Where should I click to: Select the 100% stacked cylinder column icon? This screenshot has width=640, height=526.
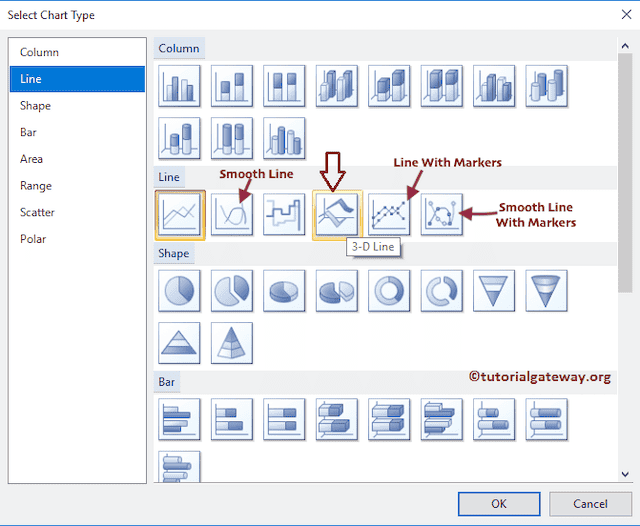(x=232, y=138)
